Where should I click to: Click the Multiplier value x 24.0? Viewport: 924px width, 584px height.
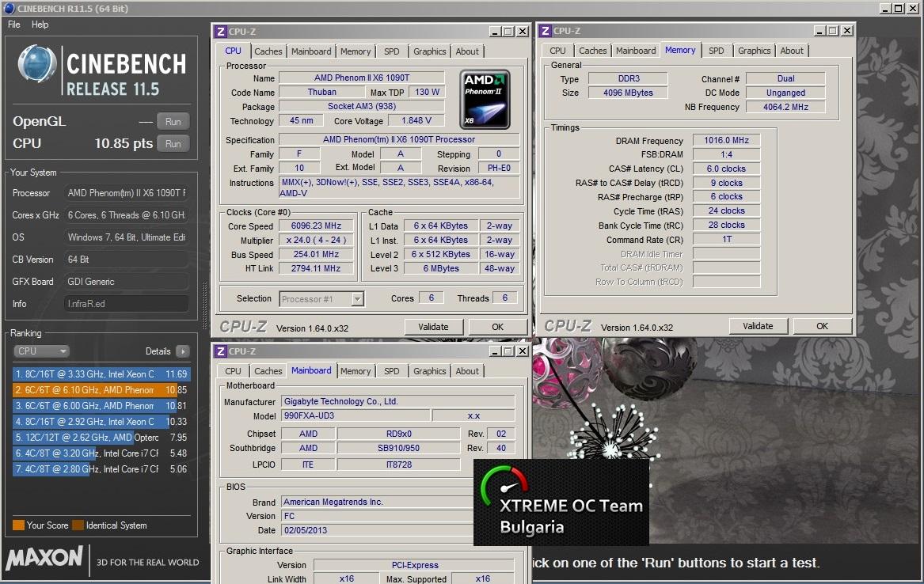pos(316,241)
